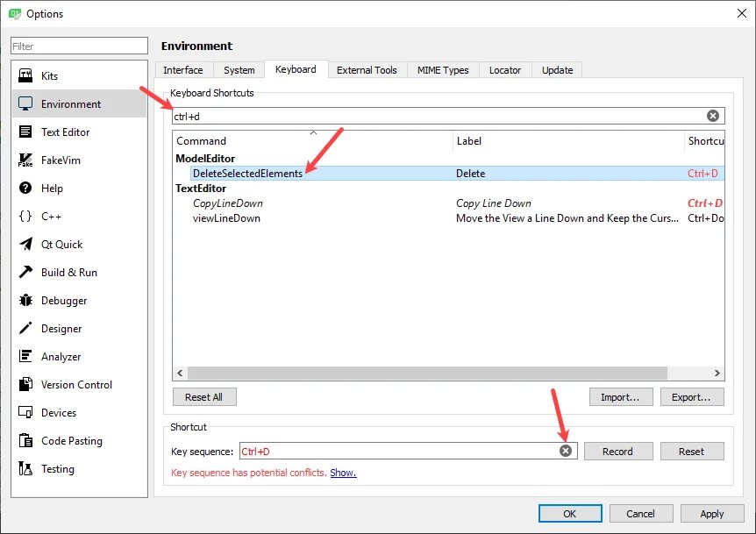756x534 pixels.
Task: Sort by the Command column header
Action: [313, 140]
